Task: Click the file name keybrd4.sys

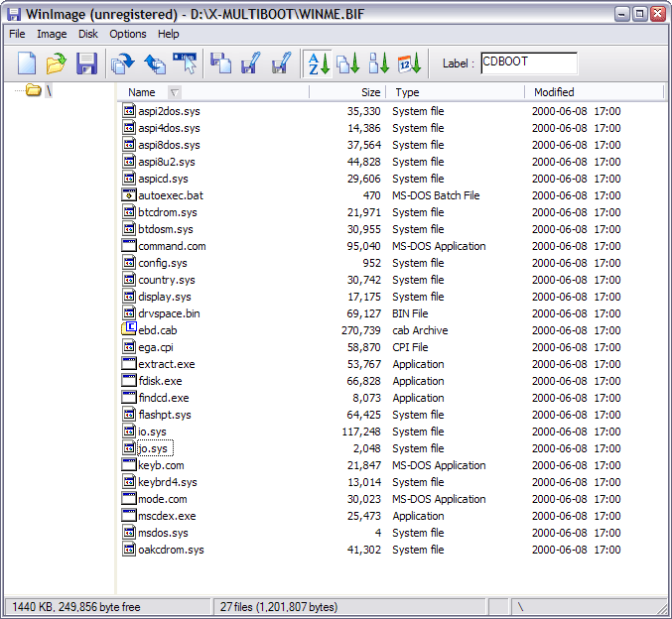Action: (x=168, y=482)
